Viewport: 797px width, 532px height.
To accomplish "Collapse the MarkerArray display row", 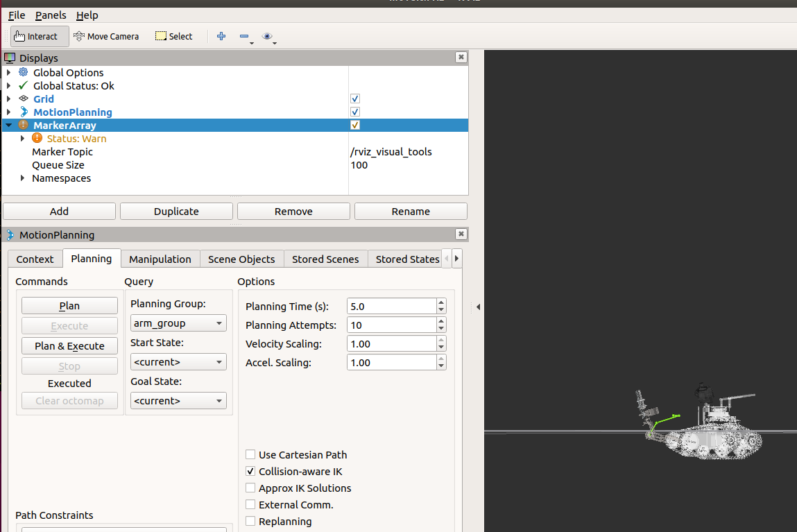I will [8, 125].
